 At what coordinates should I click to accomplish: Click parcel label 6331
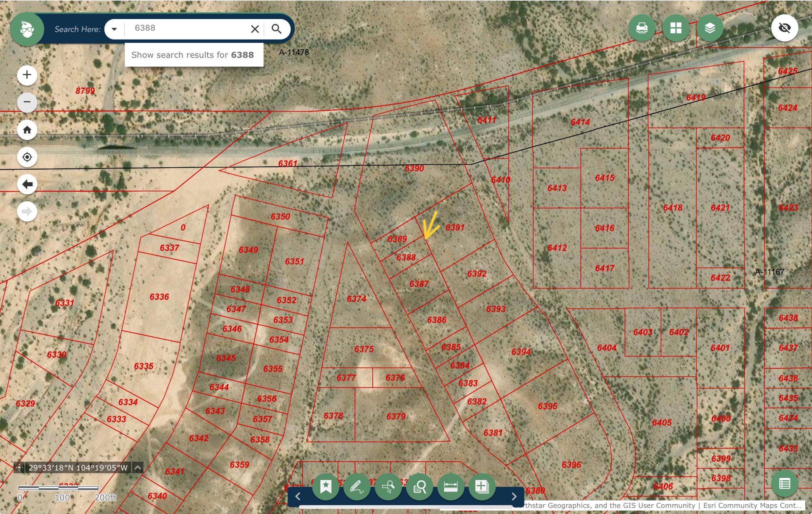(x=65, y=303)
